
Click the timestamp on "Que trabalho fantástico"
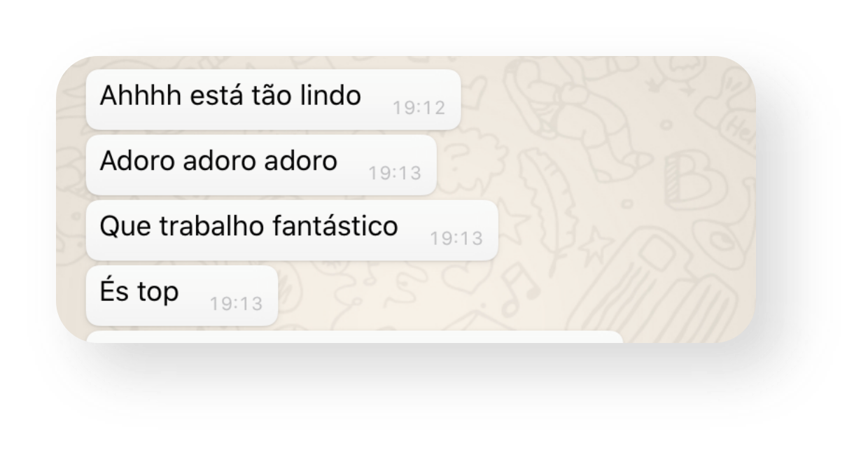(x=456, y=239)
